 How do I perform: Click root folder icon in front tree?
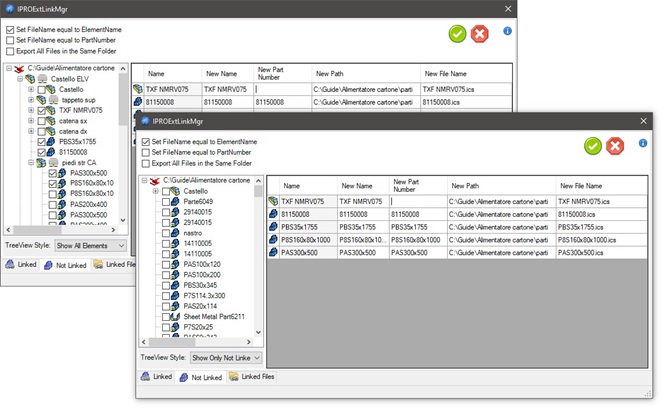tap(155, 181)
